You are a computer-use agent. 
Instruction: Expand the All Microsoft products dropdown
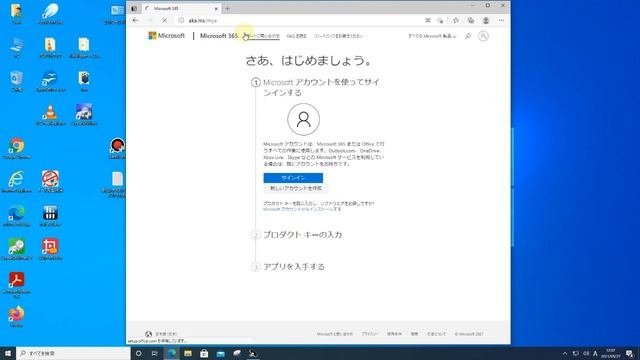click(x=432, y=36)
